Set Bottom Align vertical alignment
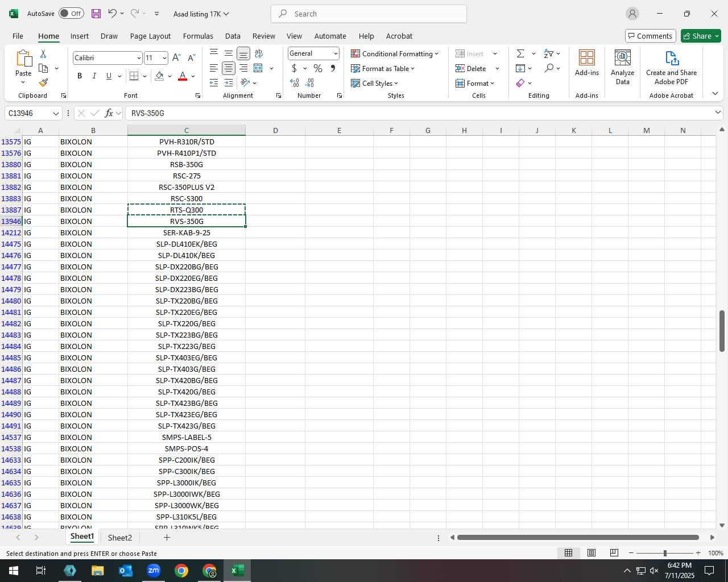Image resolution: width=728 pixels, height=582 pixels. (x=243, y=53)
